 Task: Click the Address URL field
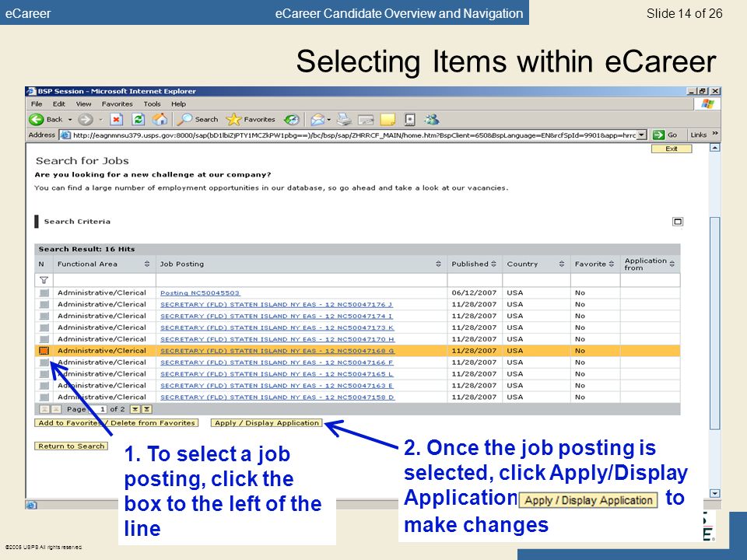(x=354, y=135)
